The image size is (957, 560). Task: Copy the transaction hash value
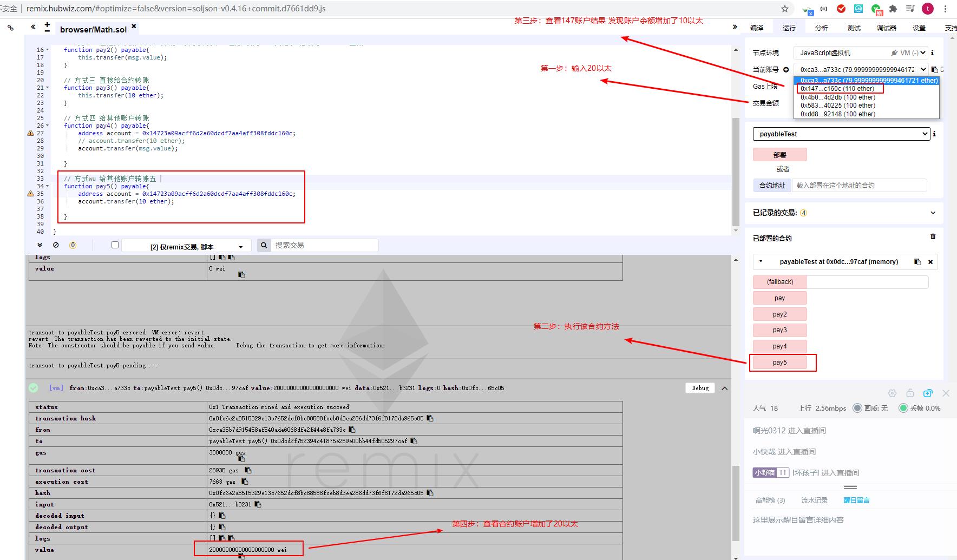click(430, 418)
